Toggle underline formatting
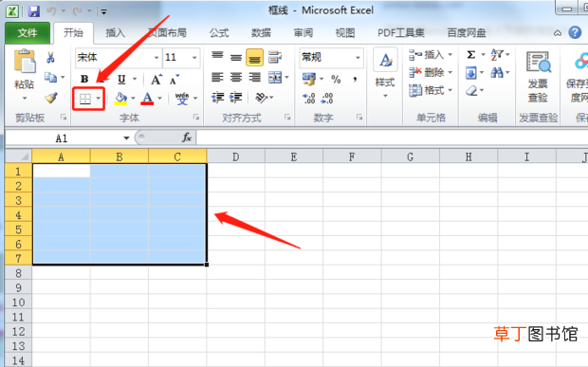This screenshot has width=588, height=367. coord(121,79)
